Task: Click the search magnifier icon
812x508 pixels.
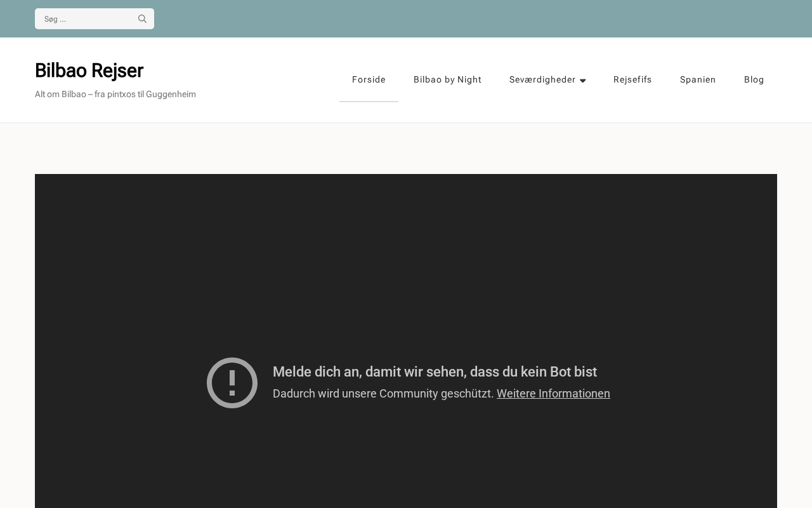Action: (x=142, y=19)
